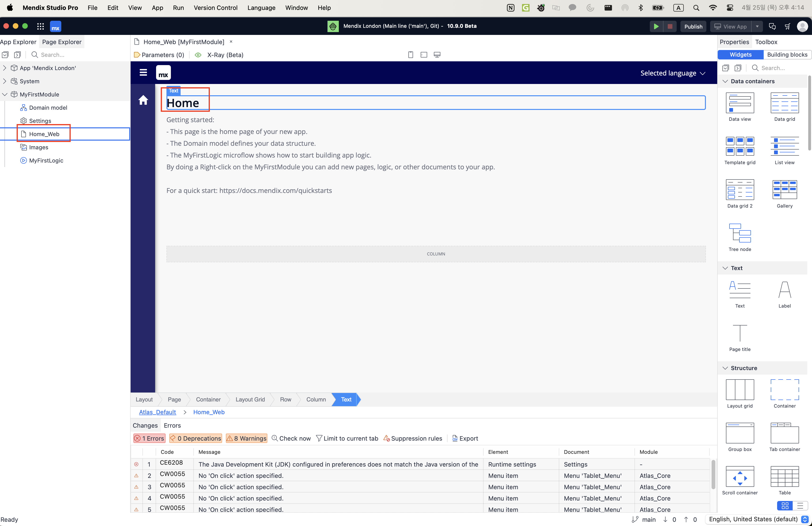Toggle the 1 Errors filter
The image size is (812, 526).
tap(149, 438)
